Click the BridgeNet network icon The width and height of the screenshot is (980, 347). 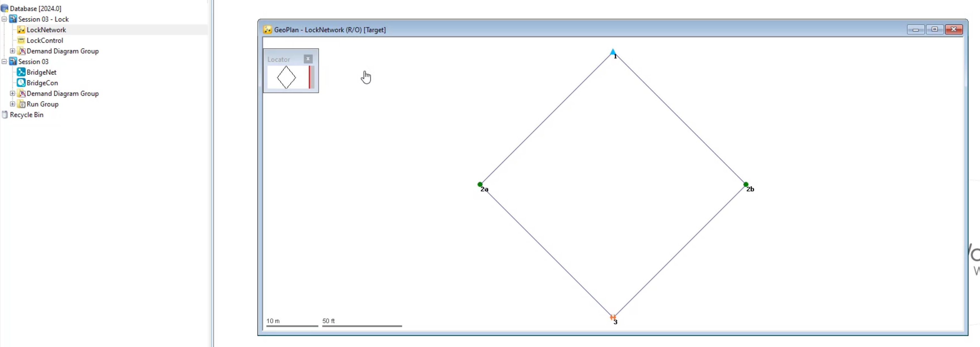(21, 72)
